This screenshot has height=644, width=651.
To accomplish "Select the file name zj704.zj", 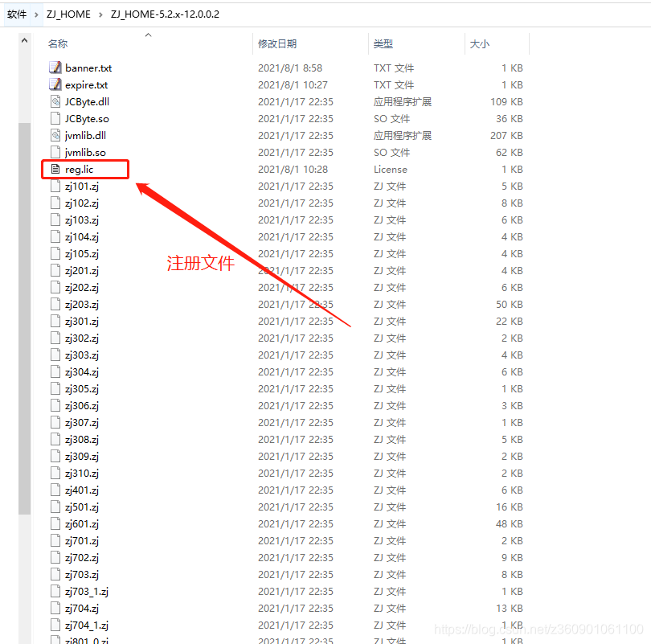I will tap(82, 609).
